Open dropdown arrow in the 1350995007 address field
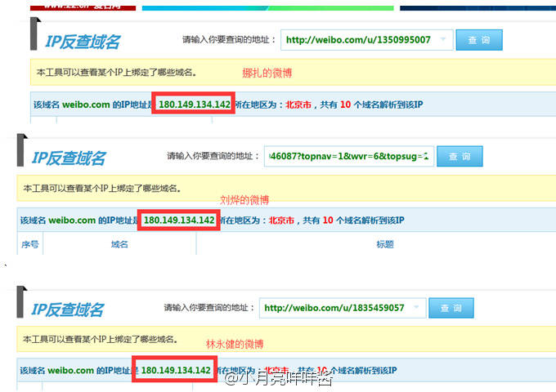Viewport: 556px width, 392px height. (443, 39)
